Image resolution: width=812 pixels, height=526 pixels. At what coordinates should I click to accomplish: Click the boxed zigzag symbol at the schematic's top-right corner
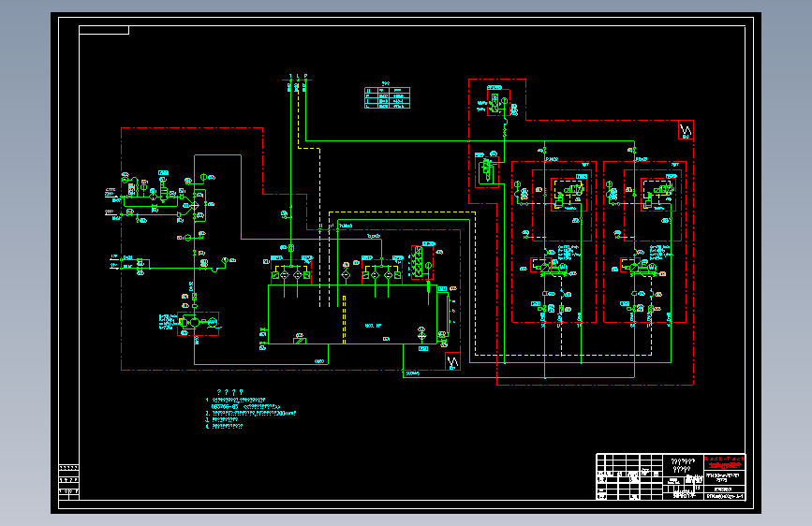[x=686, y=130]
